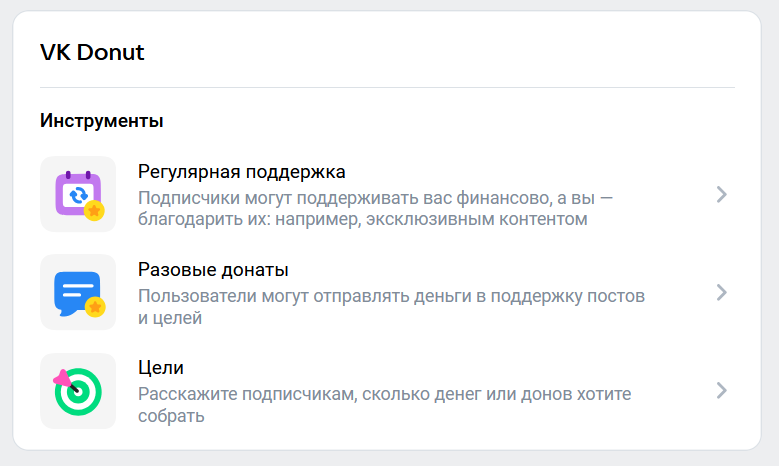Click the green bullseye center of Цели icon
This screenshot has width=779, height=466.
[x=80, y=393]
